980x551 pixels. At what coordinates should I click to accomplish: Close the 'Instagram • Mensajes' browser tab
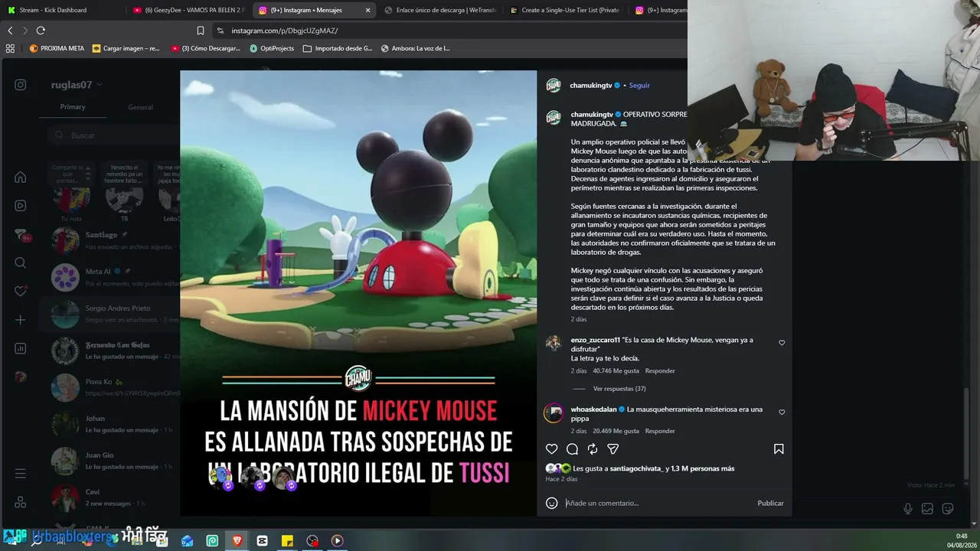[367, 10]
